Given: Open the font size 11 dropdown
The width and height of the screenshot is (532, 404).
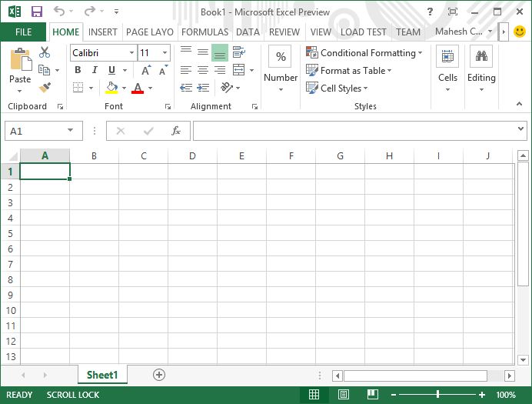Looking at the screenshot, I should point(165,53).
